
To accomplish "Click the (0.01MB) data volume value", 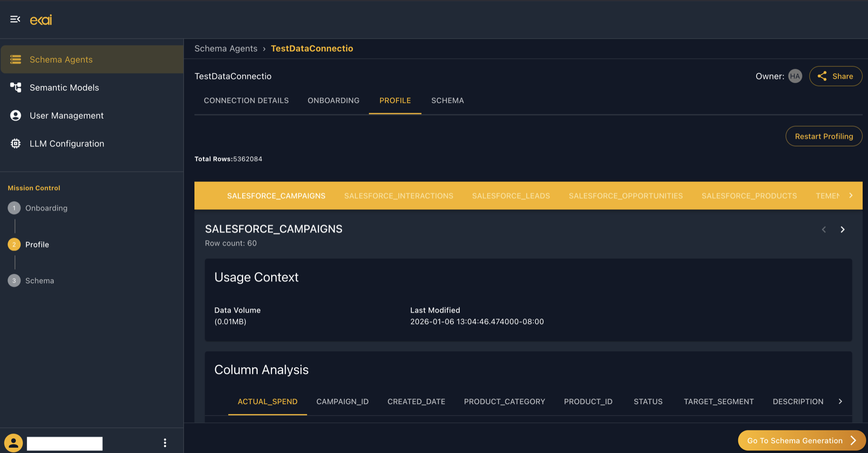I will tap(230, 322).
